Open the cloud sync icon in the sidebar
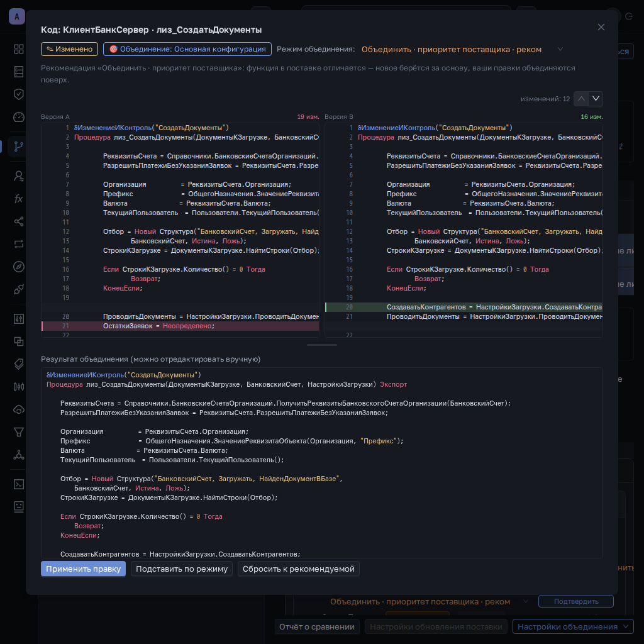Screen dimensions: 644x644 tap(18, 409)
